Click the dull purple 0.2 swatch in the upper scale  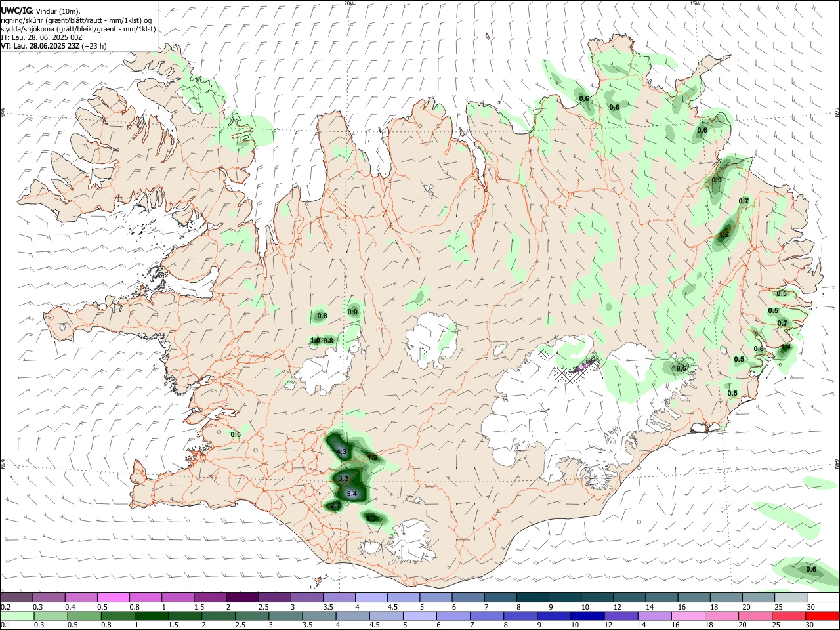pos(17,598)
